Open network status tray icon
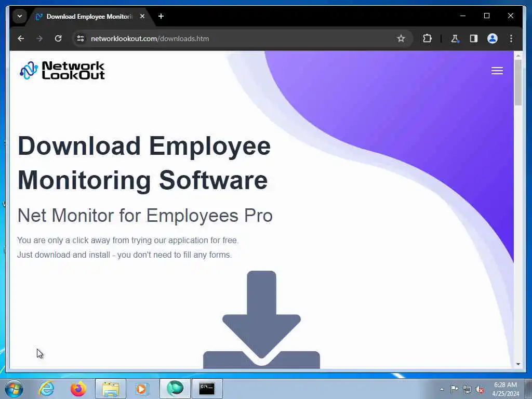The image size is (532, 399). [x=467, y=389]
